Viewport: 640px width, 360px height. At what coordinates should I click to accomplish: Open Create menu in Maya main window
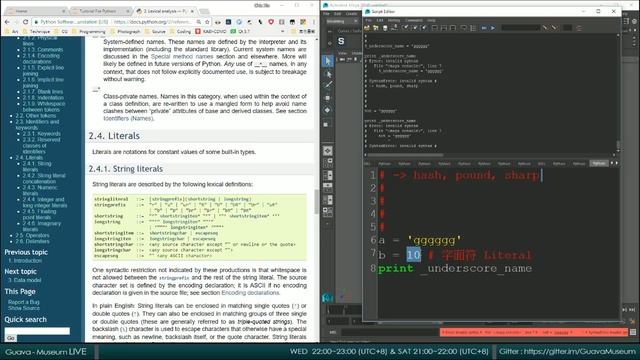pos(351,13)
